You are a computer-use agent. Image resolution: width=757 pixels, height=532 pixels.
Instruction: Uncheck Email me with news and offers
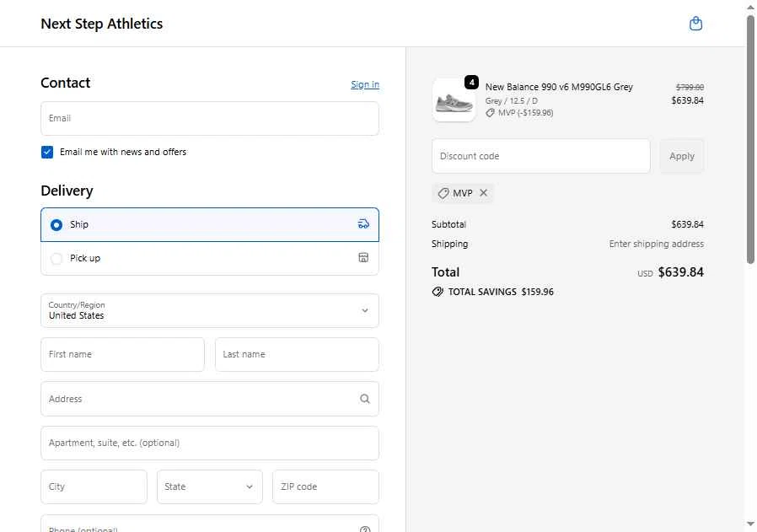pyautogui.click(x=47, y=152)
